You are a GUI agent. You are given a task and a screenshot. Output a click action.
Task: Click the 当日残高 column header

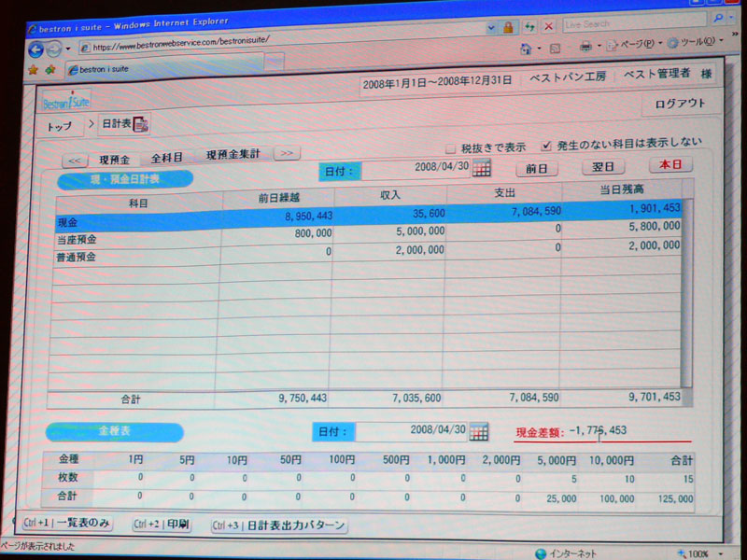(622, 189)
